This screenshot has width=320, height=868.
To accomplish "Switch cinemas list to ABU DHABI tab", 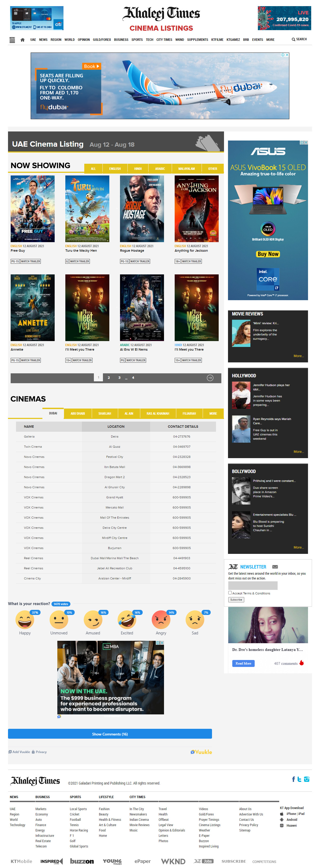I will 78,413.
